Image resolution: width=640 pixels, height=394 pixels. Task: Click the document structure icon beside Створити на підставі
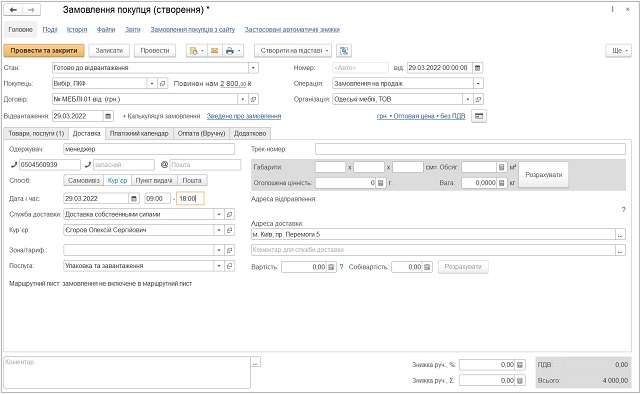(x=344, y=51)
